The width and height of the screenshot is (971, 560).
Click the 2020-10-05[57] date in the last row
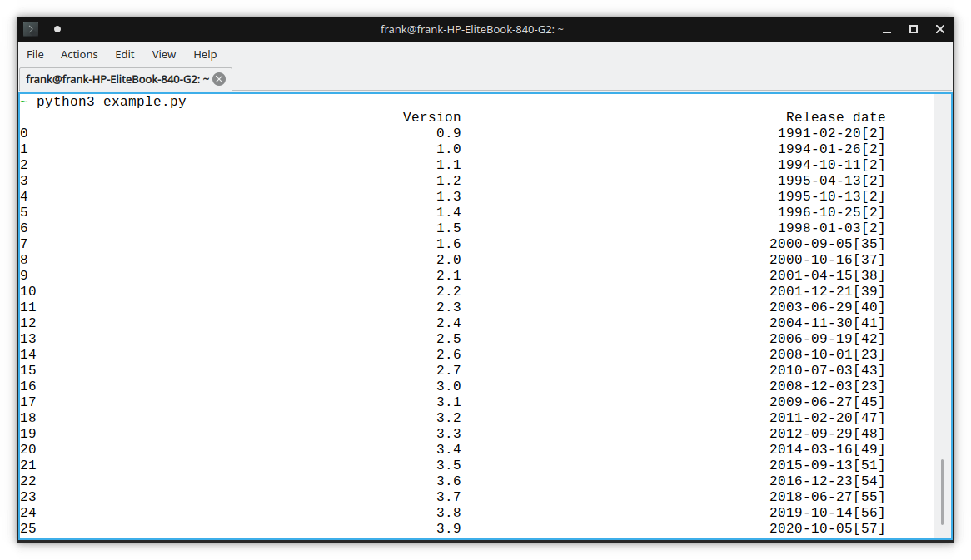(828, 528)
